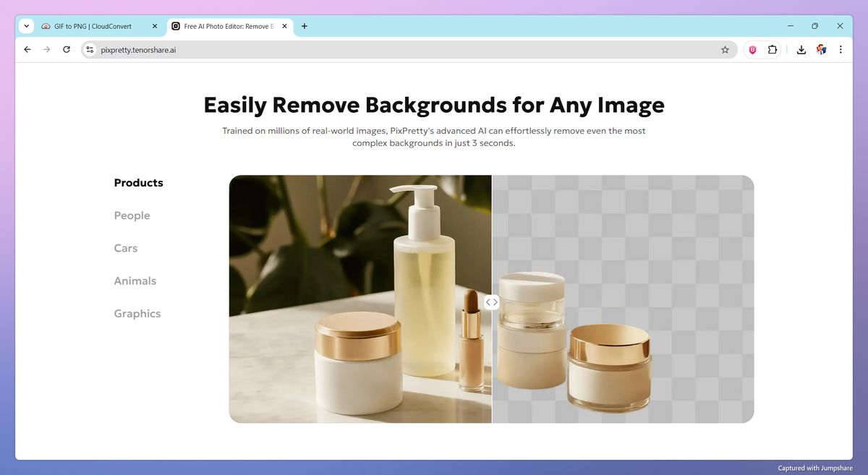Click the site information icon in address bar
868x475 pixels.
point(89,50)
